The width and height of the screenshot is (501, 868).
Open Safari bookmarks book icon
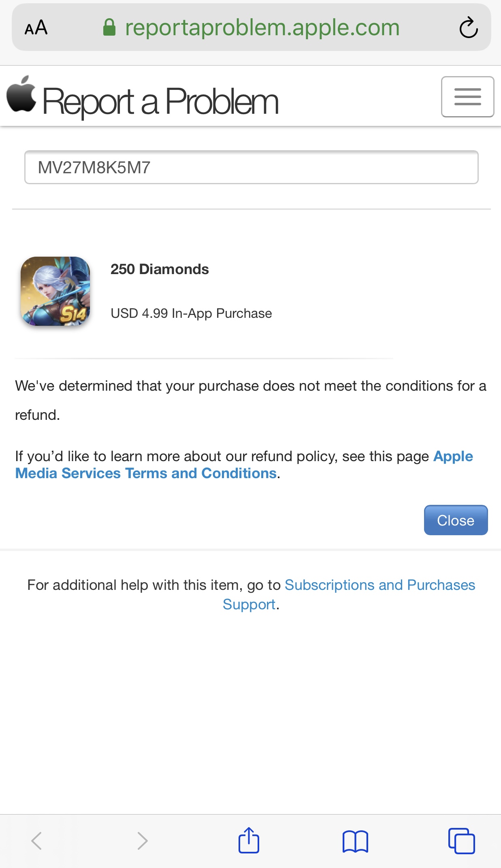(x=355, y=841)
